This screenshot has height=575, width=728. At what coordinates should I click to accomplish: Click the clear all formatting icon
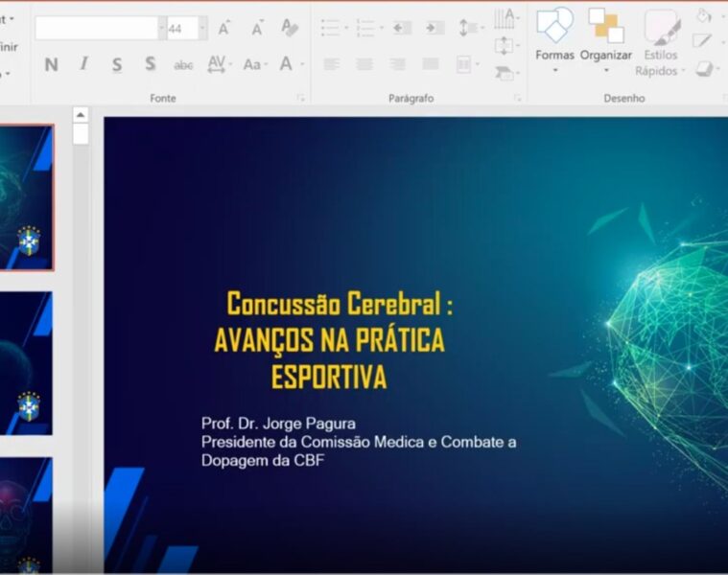click(290, 29)
